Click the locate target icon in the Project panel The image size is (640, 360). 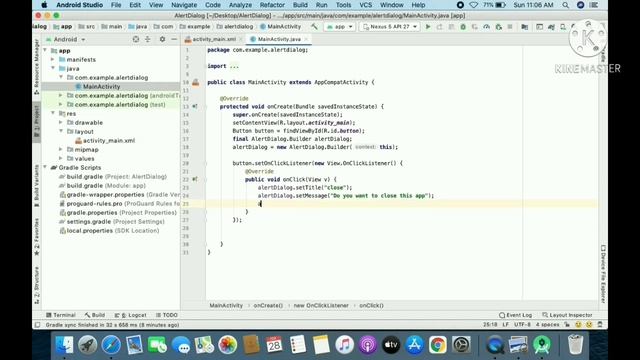136,39
